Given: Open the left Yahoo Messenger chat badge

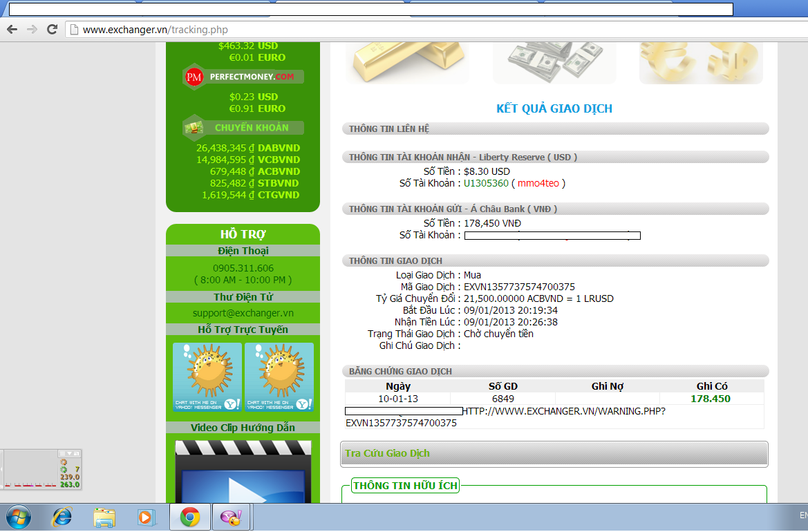Looking at the screenshot, I should pyautogui.click(x=207, y=377).
